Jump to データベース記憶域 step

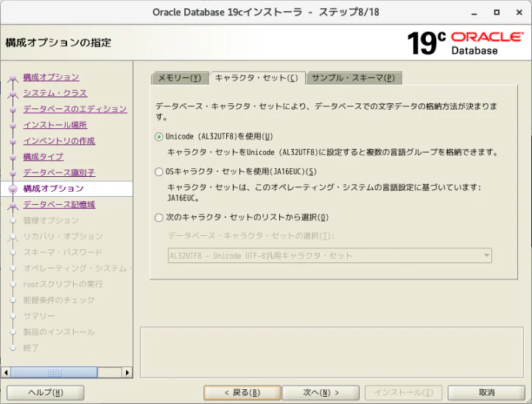click(59, 205)
